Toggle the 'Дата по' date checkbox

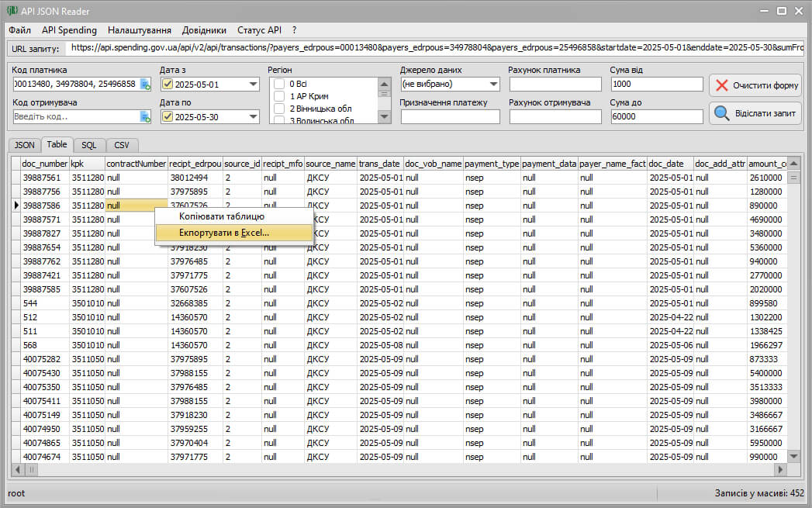[168, 117]
